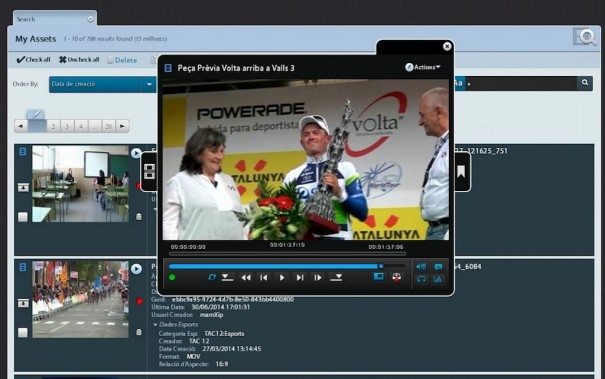
Task: Set the mark-out point in the player
Action: (336, 277)
